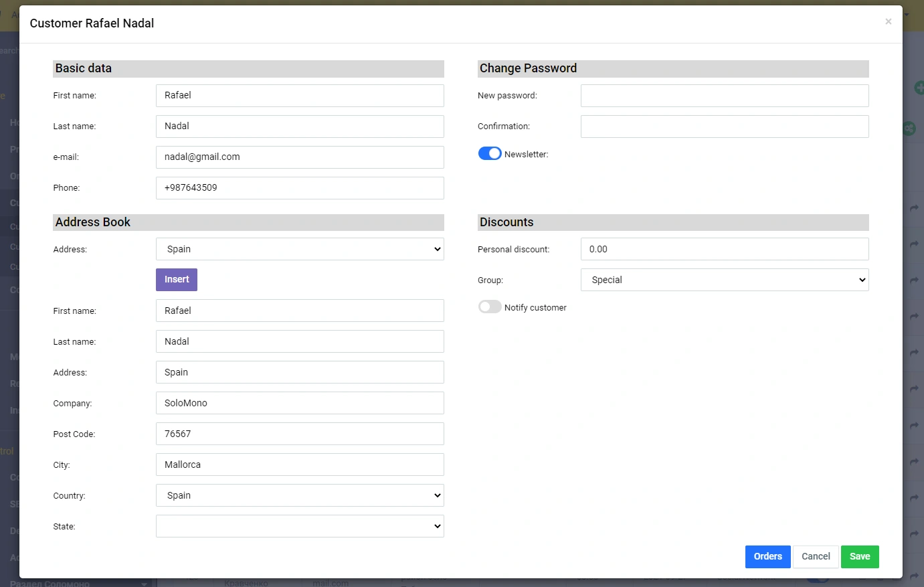
Task: Save the customer changes
Action: pyautogui.click(x=859, y=556)
